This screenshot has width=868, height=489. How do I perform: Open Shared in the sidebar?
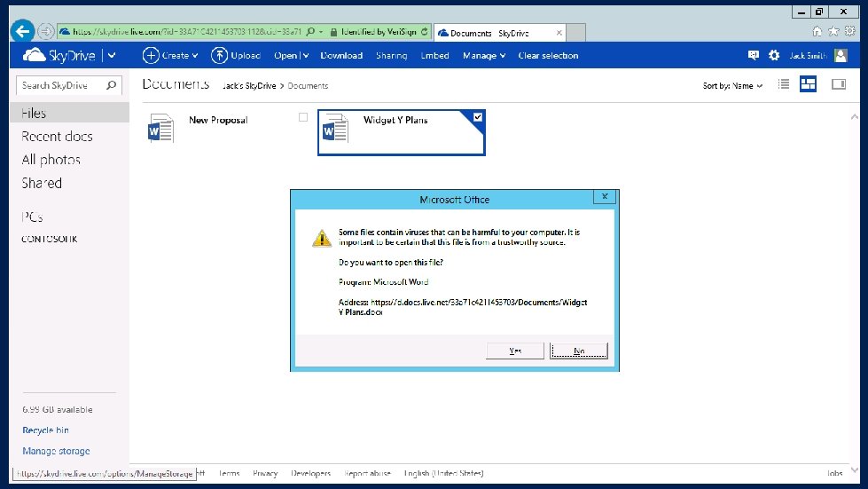(42, 183)
